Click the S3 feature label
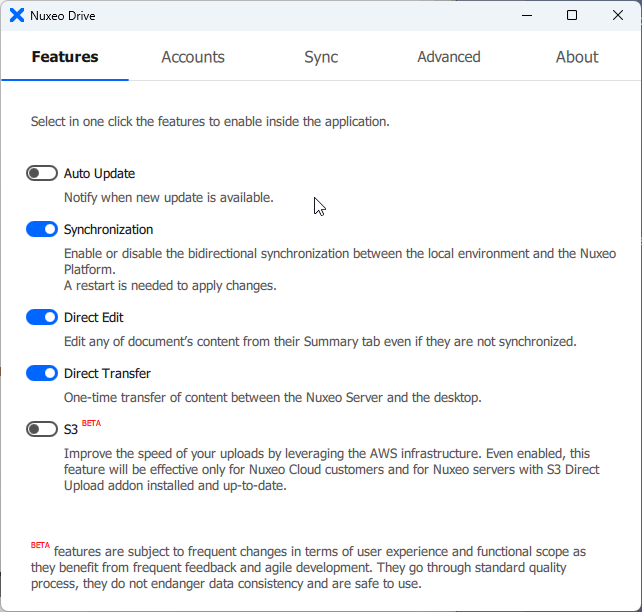The height and width of the screenshot is (612, 642). click(x=71, y=429)
